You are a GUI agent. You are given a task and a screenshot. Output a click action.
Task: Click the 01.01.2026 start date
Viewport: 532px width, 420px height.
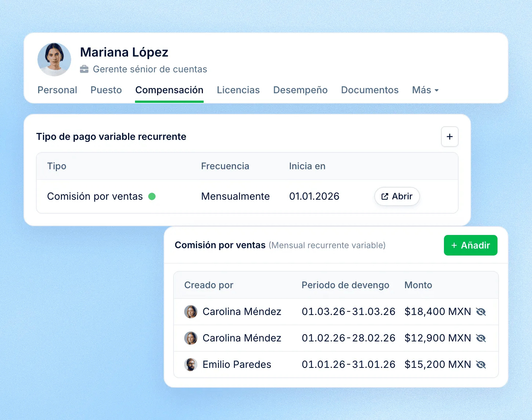(314, 196)
